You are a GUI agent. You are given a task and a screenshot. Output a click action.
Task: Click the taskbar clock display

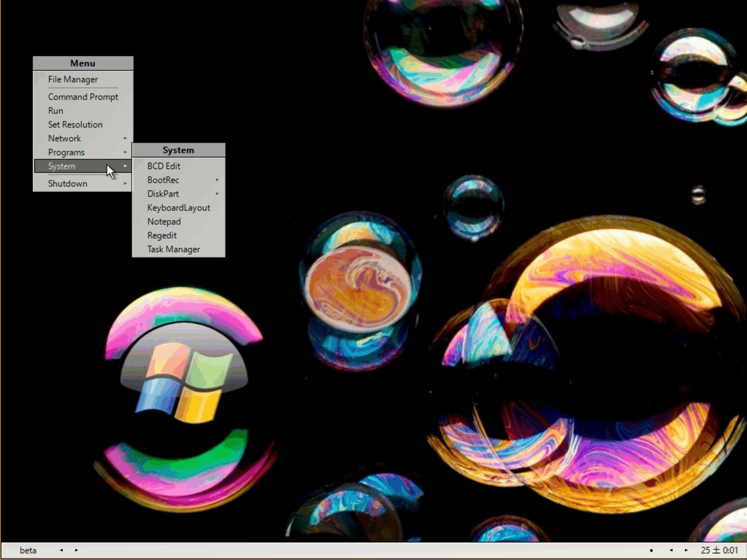pyautogui.click(x=719, y=550)
